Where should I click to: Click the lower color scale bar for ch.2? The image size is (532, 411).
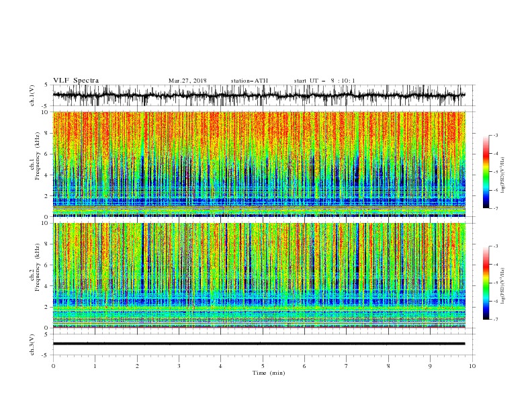pyautogui.click(x=486, y=283)
